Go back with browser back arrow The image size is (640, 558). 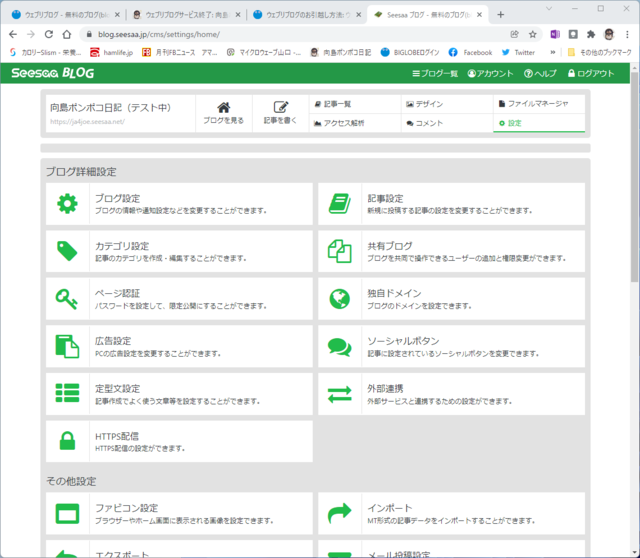[13, 34]
